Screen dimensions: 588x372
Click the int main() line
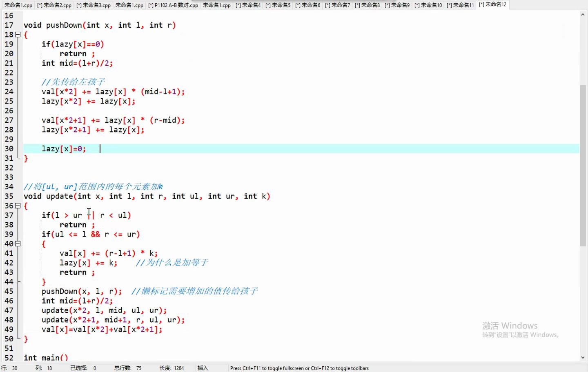(46, 358)
